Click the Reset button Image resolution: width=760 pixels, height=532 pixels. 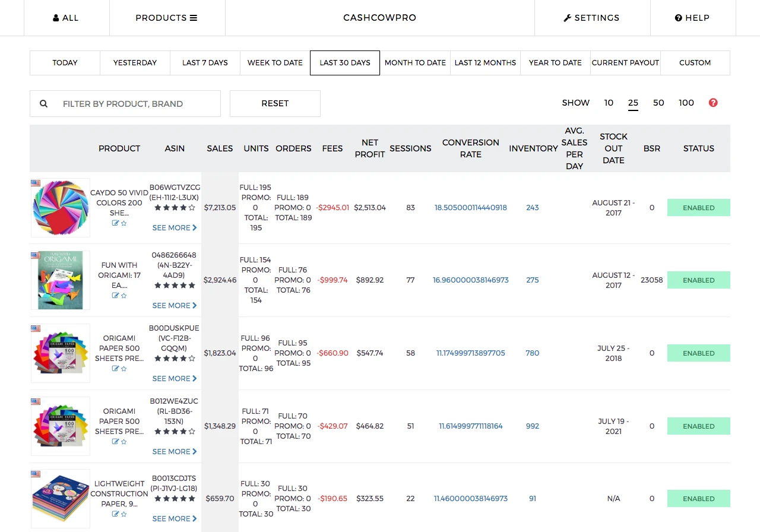275,103
